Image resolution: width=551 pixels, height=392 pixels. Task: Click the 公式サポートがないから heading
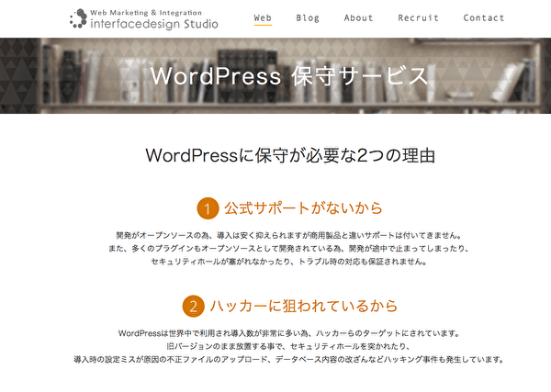(x=304, y=208)
